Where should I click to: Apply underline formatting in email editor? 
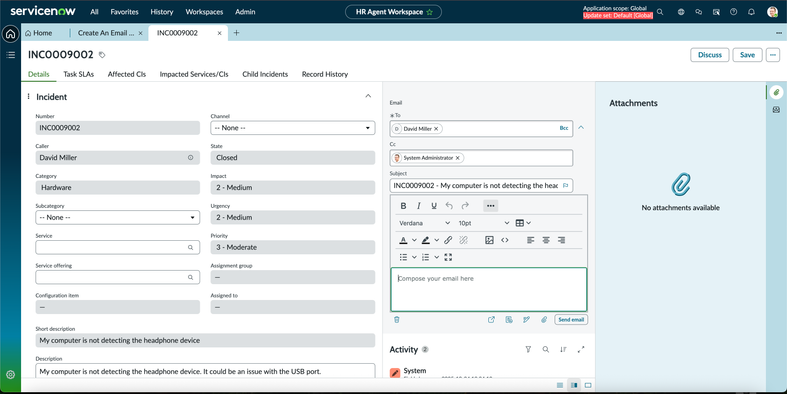pyautogui.click(x=434, y=206)
